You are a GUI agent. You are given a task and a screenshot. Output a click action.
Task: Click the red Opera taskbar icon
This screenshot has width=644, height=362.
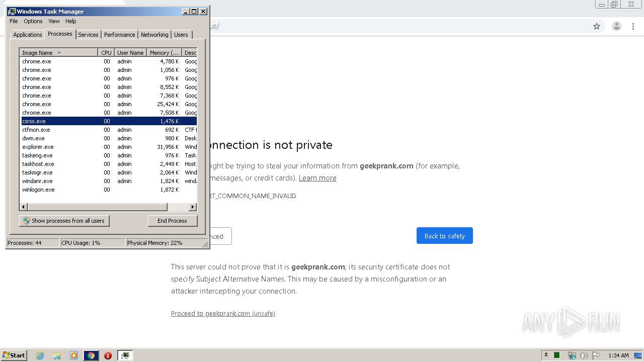(108, 355)
